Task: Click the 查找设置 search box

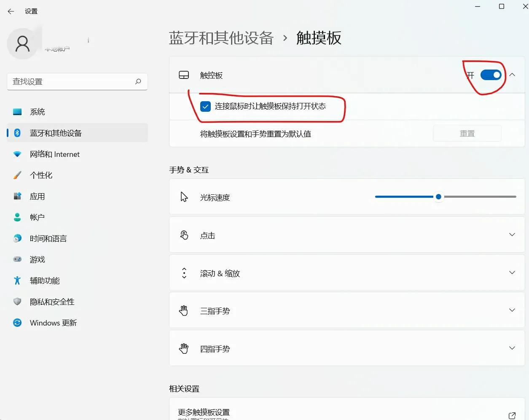Action: pos(77,81)
